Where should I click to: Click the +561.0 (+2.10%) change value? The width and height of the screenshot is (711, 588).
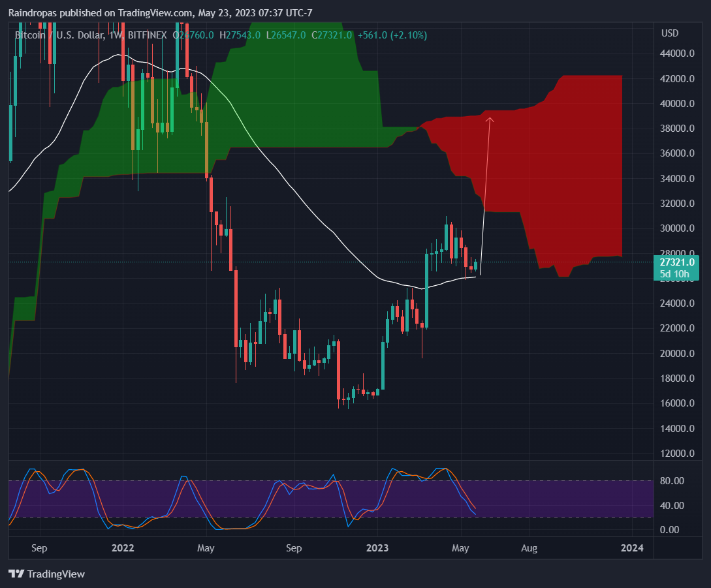click(392, 35)
